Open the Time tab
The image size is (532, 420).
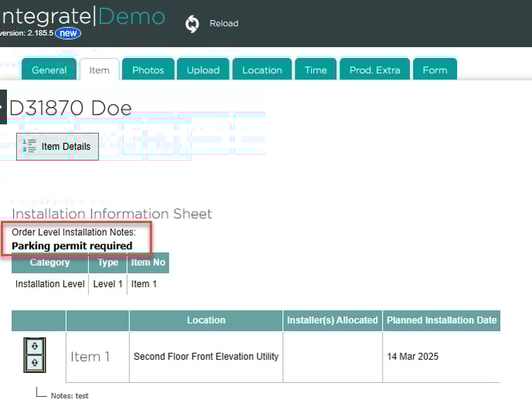point(315,70)
